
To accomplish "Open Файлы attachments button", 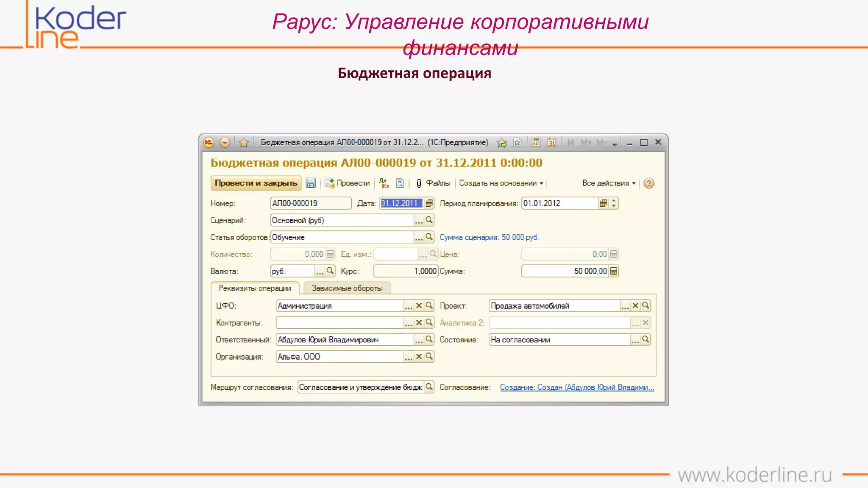I will pos(433,183).
